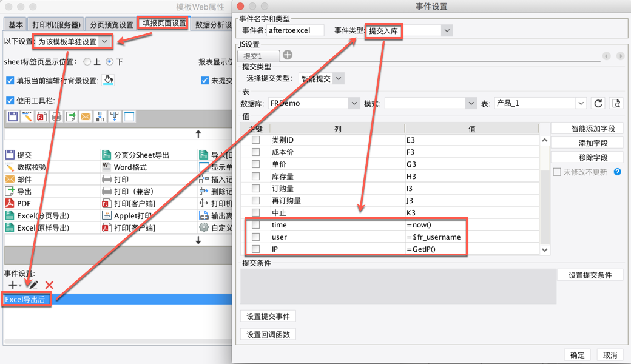This screenshot has width=631, height=364.
Task: Check the primary key box for time row
Action: coord(255,224)
